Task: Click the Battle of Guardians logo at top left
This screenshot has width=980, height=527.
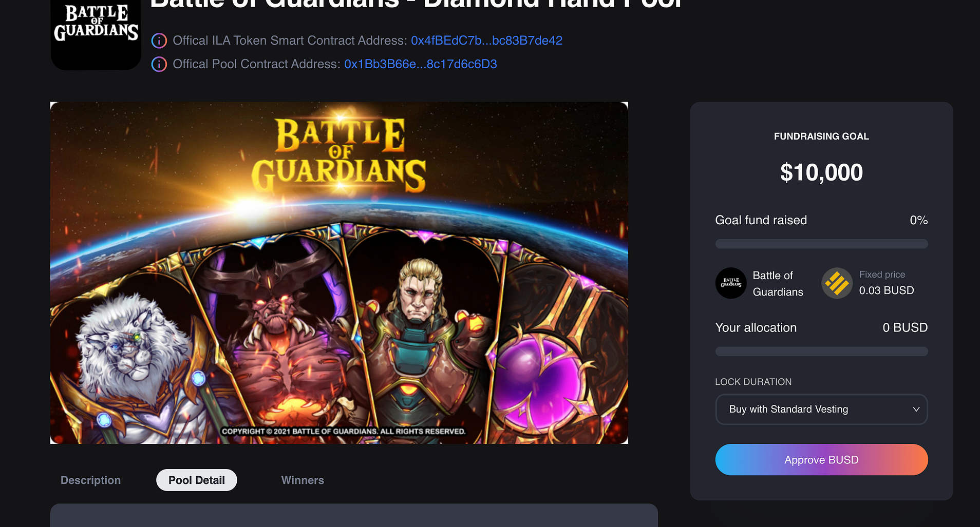Action: 96,33
